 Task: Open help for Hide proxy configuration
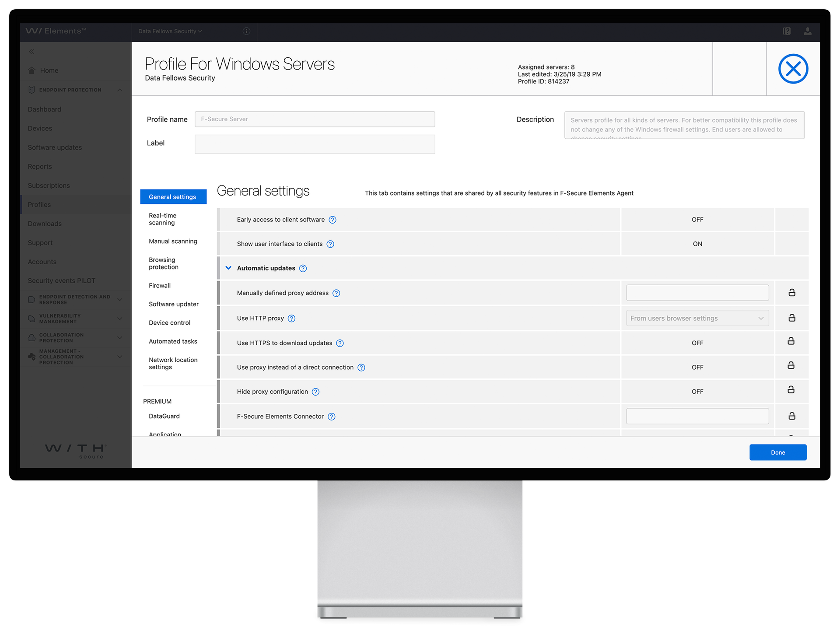coord(315,392)
